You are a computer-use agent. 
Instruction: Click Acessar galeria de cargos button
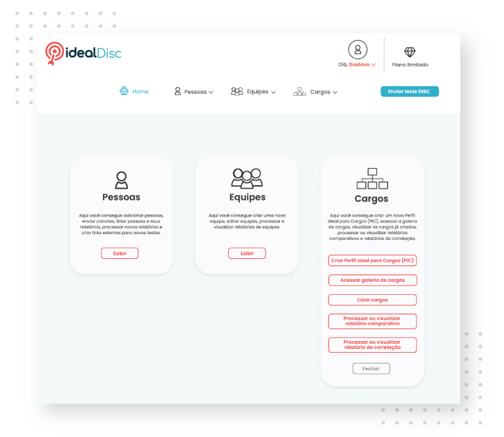(372, 280)
